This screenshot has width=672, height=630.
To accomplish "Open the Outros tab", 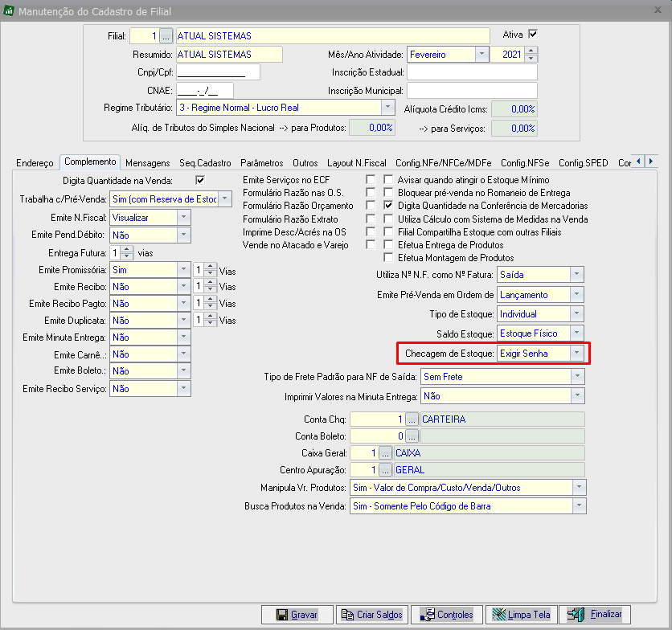I will pos(305,163).
